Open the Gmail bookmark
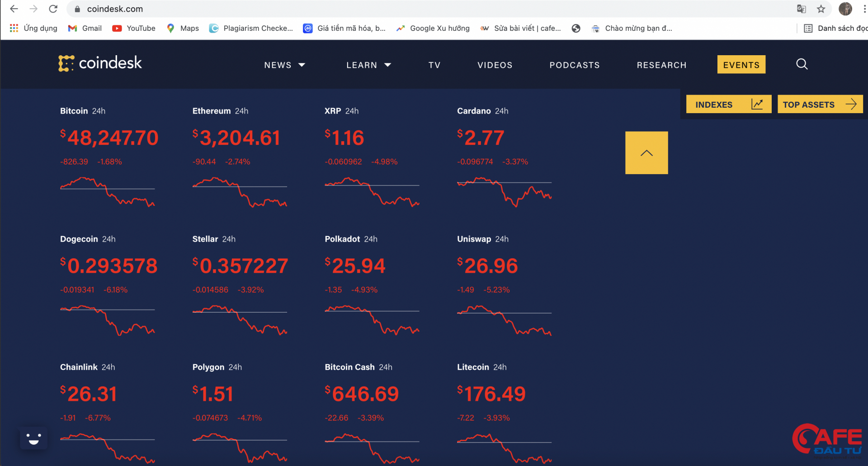This screenshot has height=466, width=868. [85, 28]
